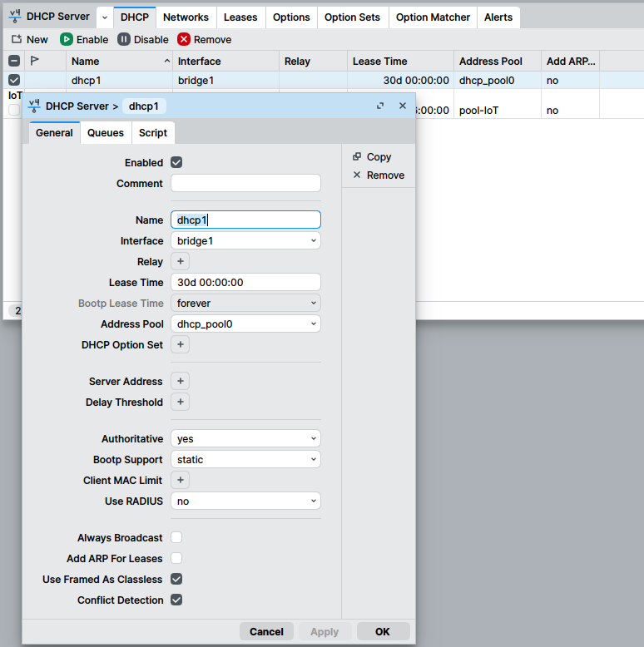Add DHCP Option Set with plus icon
The height and width of the screenshot is (647, 644).
[x=180, y=344]
